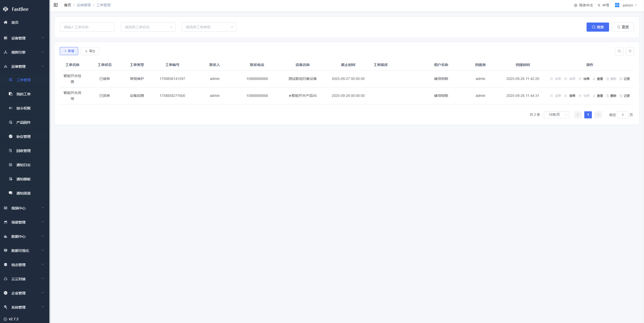Open 通知模板 menu item
Screen dimensions: 644x323
23,179
